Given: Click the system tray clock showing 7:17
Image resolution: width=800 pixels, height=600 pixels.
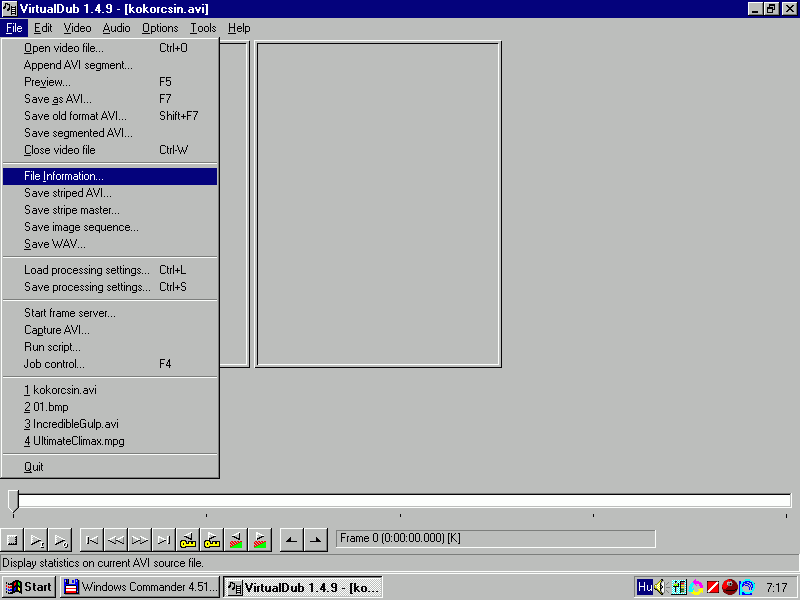Looking at the screenshot, I should [x=777, y=587].
